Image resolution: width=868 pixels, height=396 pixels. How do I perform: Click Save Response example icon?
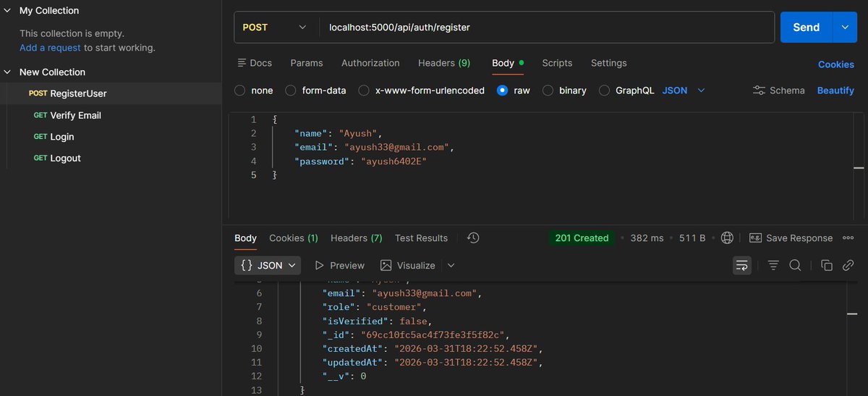click(755, 237)
